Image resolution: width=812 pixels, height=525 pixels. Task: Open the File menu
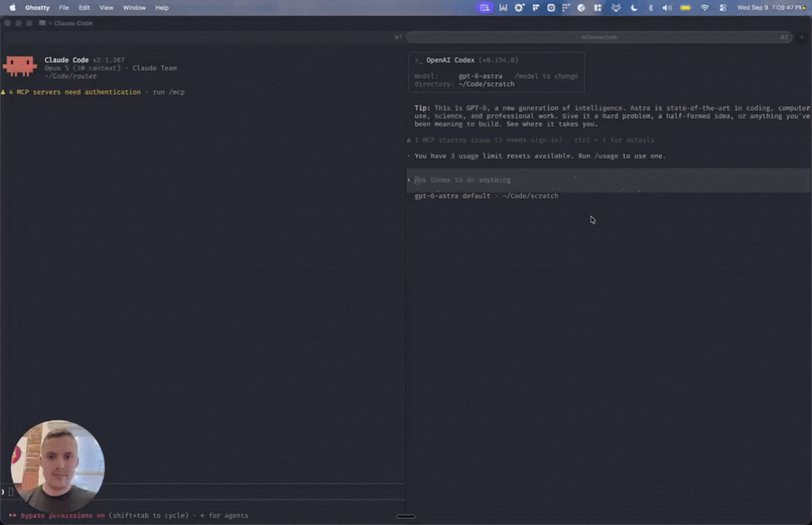click(63, 8)
